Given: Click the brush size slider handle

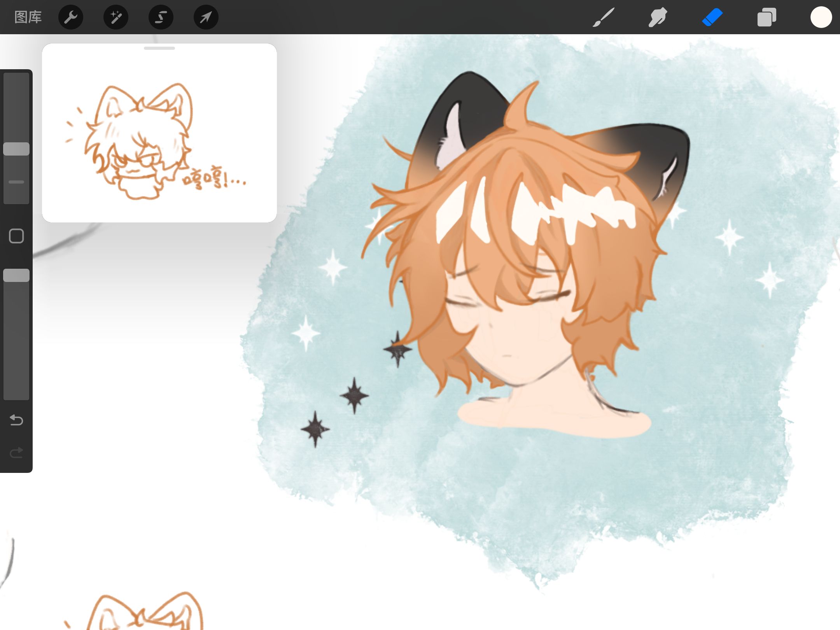Looking at the screenshot, I should [16, 149].
